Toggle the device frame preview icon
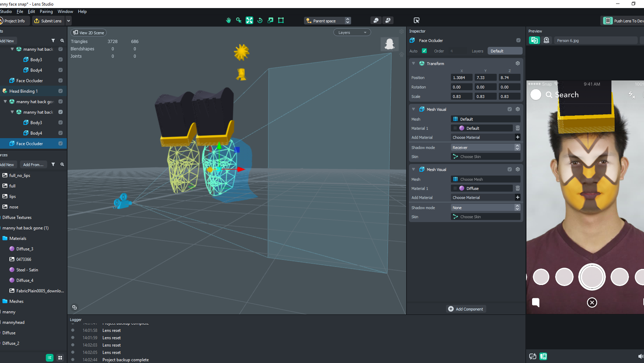 (x=543, y=356)
